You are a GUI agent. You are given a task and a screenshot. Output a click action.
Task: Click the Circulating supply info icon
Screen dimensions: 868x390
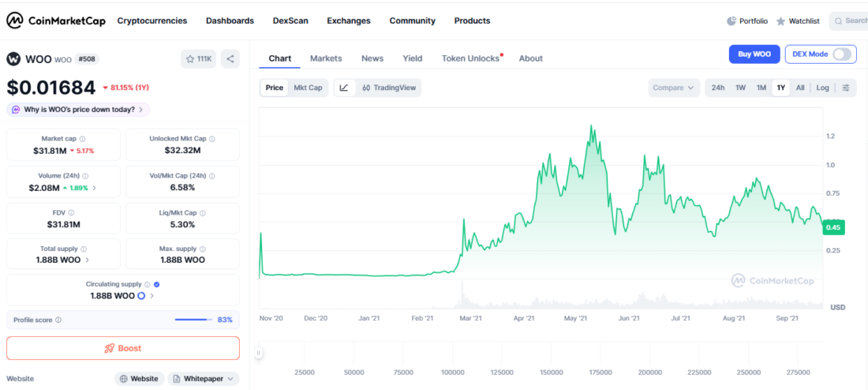[x=148, y=284]
